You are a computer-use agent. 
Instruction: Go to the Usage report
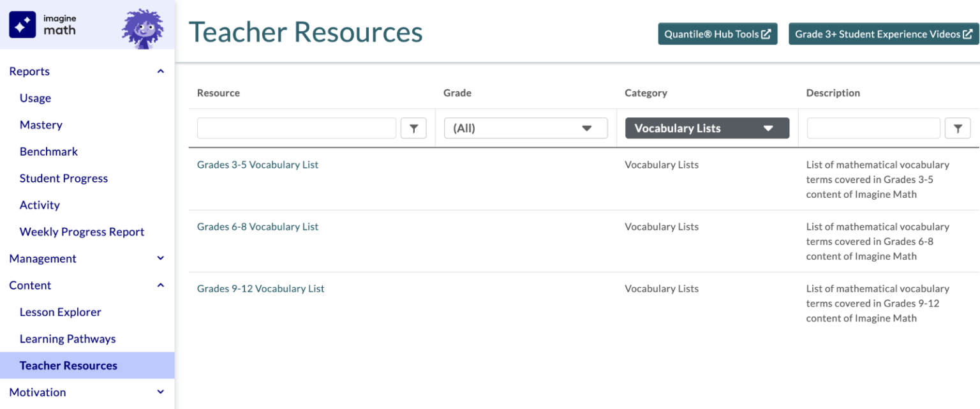coord(35,98)
